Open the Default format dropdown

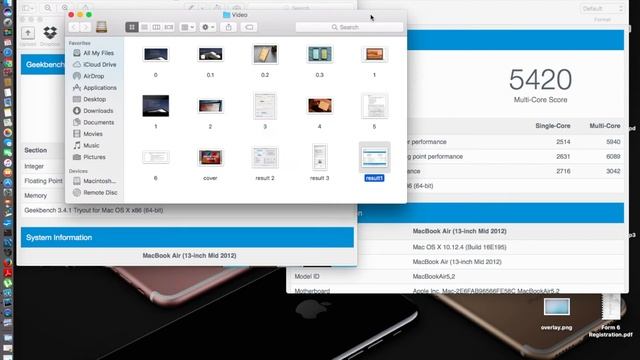click(x=602, y=9)
